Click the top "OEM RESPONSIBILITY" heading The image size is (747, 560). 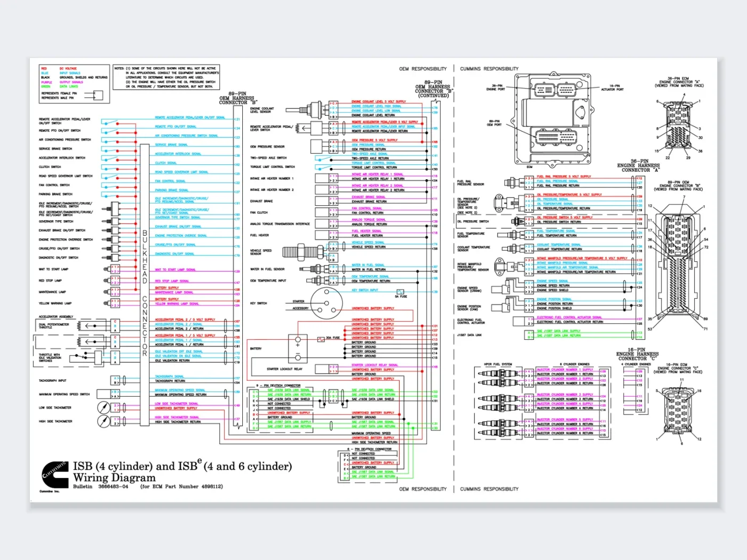tap(423, 69)
